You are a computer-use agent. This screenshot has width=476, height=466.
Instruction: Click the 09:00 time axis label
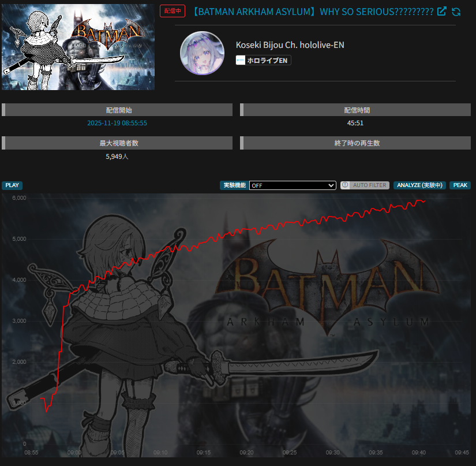(74, 452)
